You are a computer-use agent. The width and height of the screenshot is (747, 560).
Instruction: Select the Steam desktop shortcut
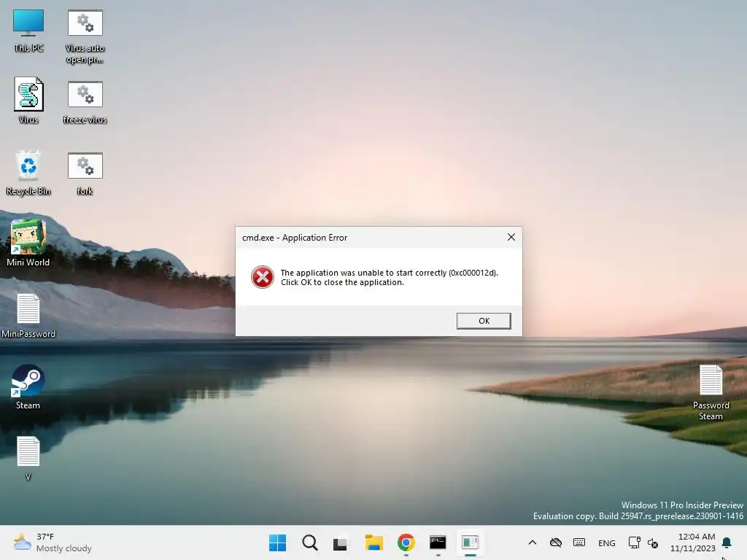pos(28,387)
